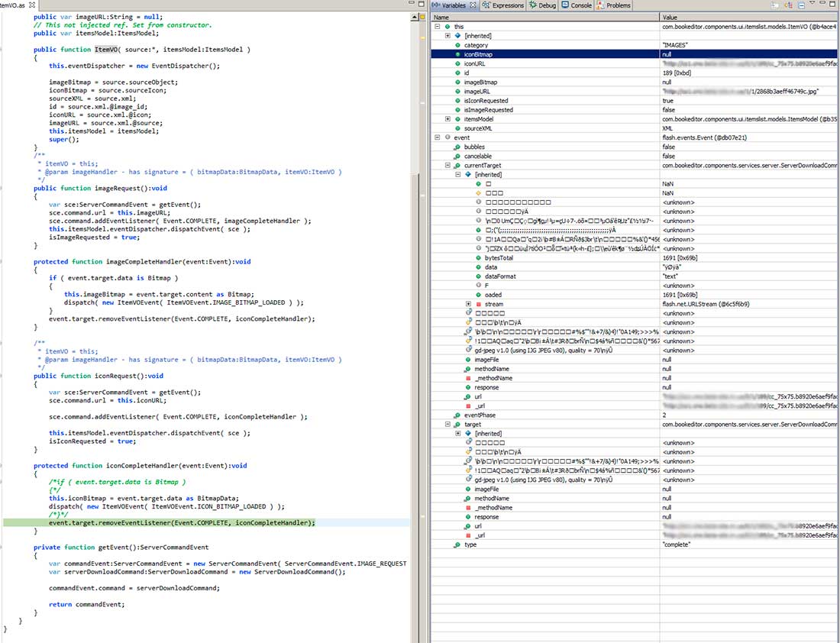Screen dimensions: 840x643
Task: Open the Debug tab
Action: [543, 5]
